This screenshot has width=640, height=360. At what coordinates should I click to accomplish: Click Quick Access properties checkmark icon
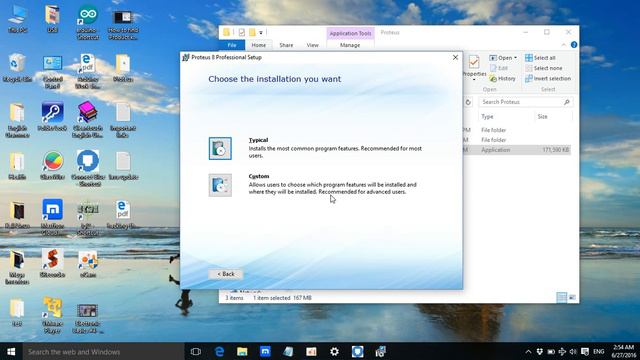pos(242,32)
